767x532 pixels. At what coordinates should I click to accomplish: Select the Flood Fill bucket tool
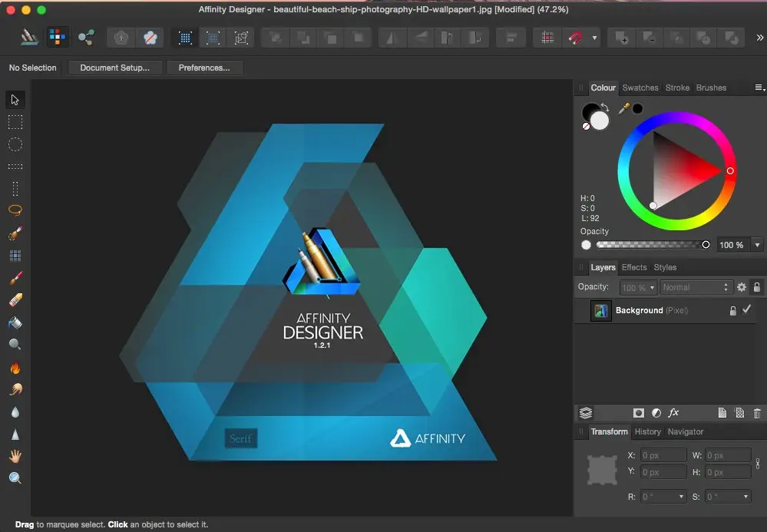tap(15, 322)
